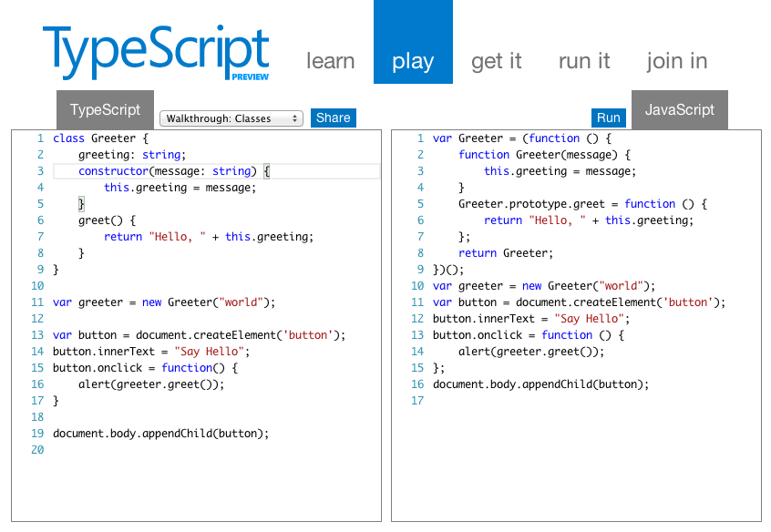Click 'this.greeting = message;' in TypeScript editor line 4
The width and height of the screenshot is (771, 532).
coord(180,188)
